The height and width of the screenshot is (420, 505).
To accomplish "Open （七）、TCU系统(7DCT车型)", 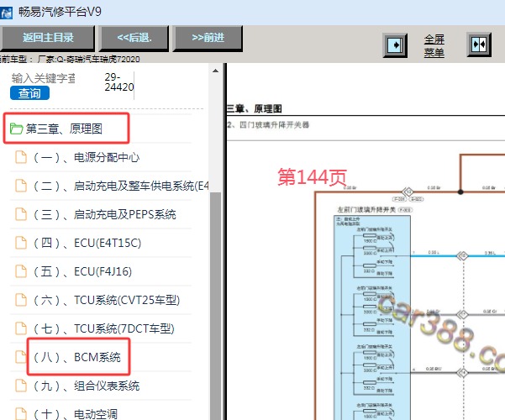I will tap(103, 328).
